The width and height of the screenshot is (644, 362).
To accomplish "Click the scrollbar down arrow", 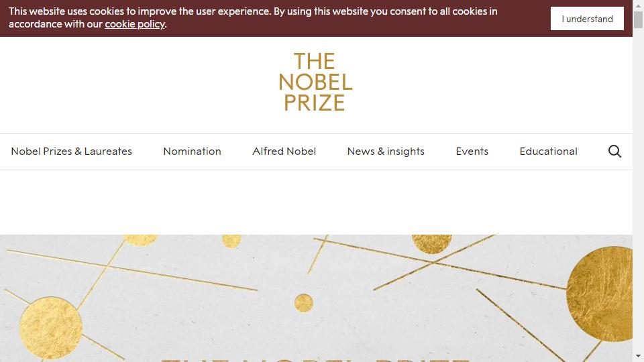I will click(x=638, y=356).
